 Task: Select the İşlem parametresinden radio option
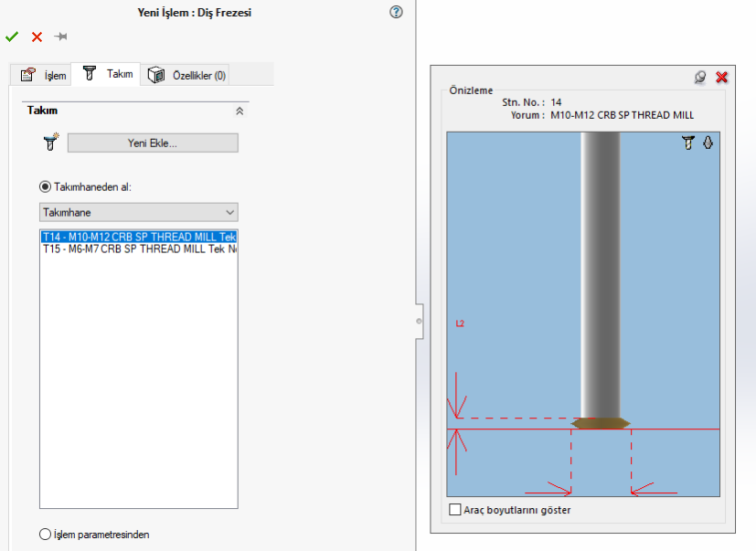46,535
